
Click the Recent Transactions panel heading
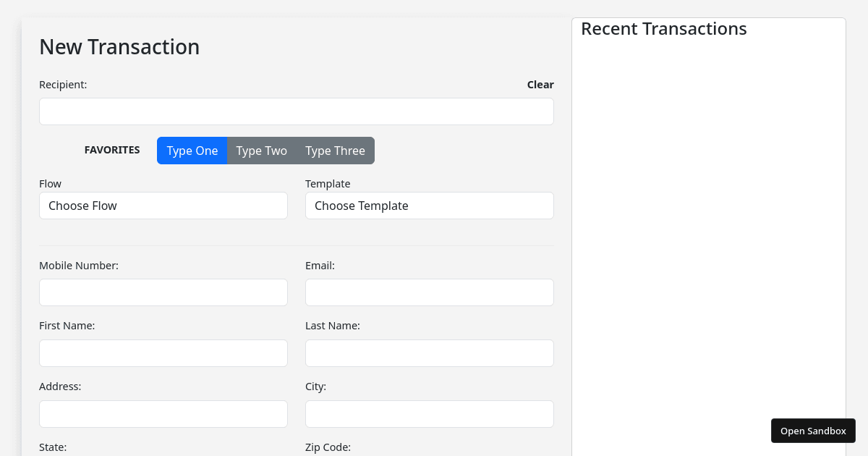[664, 29]
